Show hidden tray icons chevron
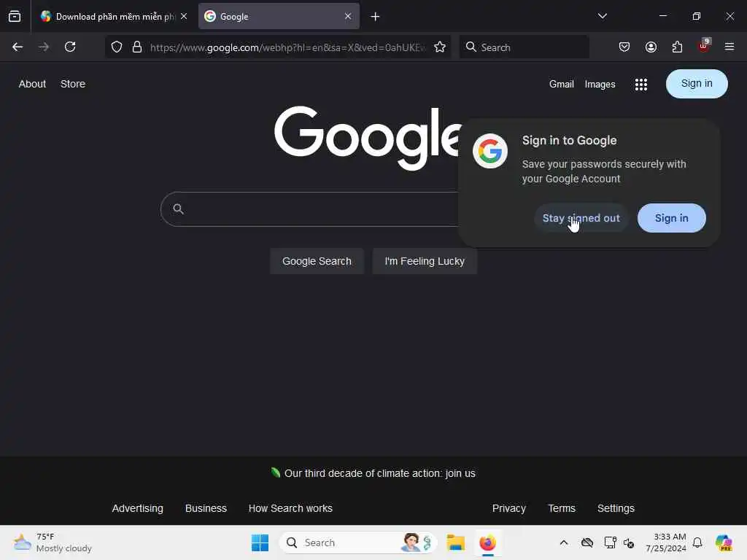This screenshot has width=747, height=560. click(564, 542)
